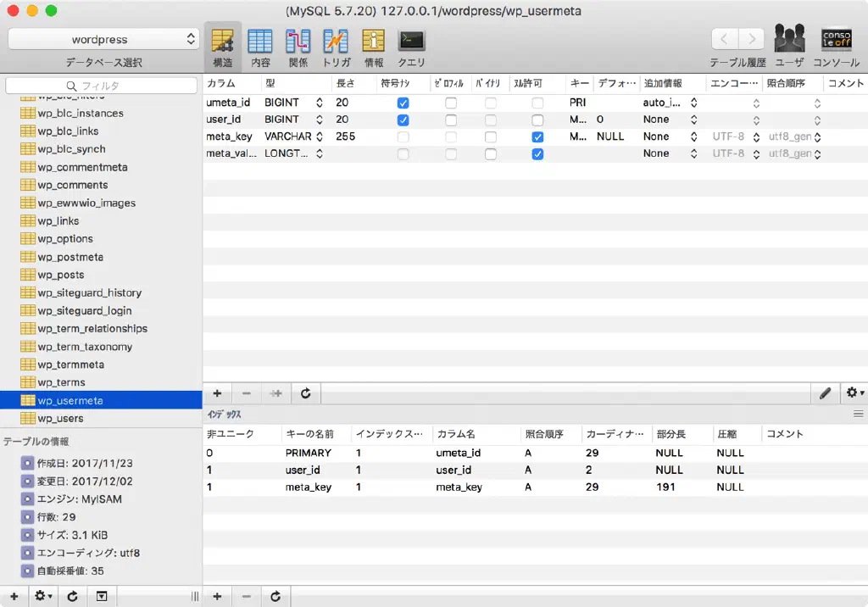Refresh the table structure columns list
Image resolution: width=868 pixels, height=607 pixels.
click(306, 393)
